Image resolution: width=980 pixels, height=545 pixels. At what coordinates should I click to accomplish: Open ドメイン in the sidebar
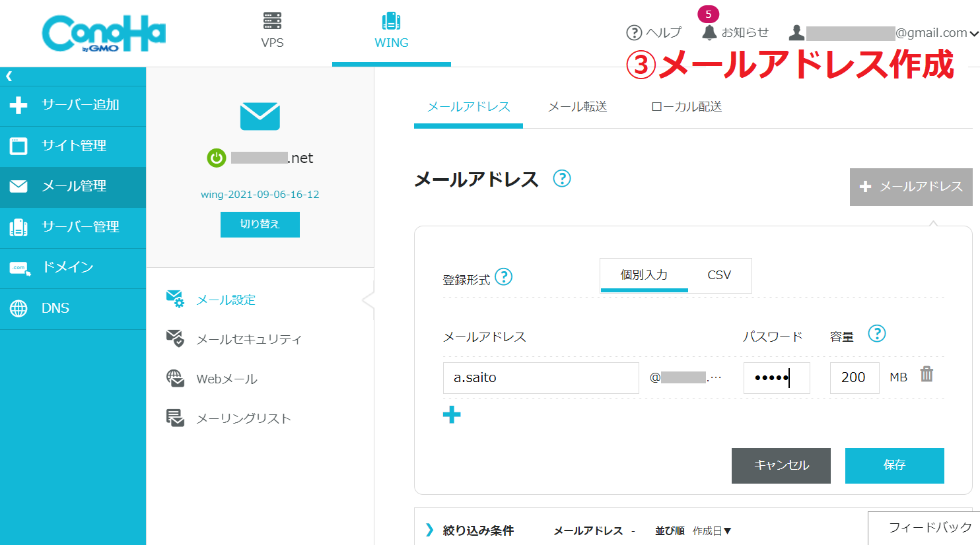pyautogui.click(x=73, y=268)
